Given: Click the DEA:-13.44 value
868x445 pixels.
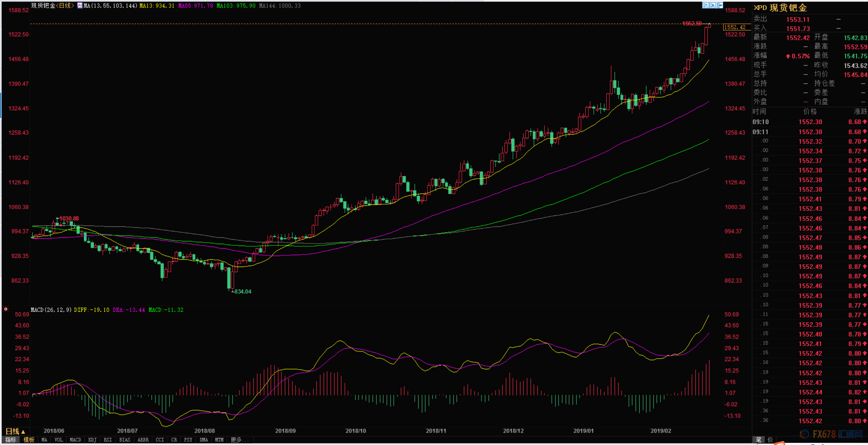Looking at the screenshot, I should click(x=129, y=310).
